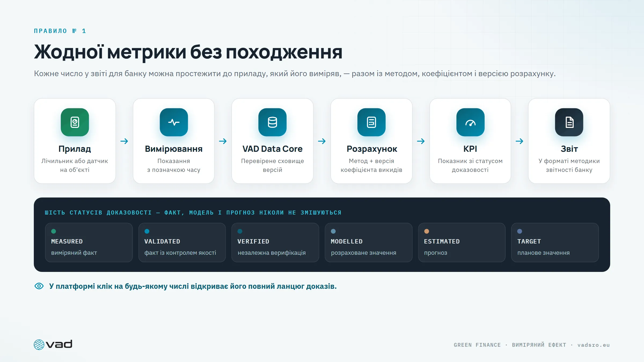Click the ESTIMATED status label
The height and width of the screenshot is (362, 644).
pos(442,241)
